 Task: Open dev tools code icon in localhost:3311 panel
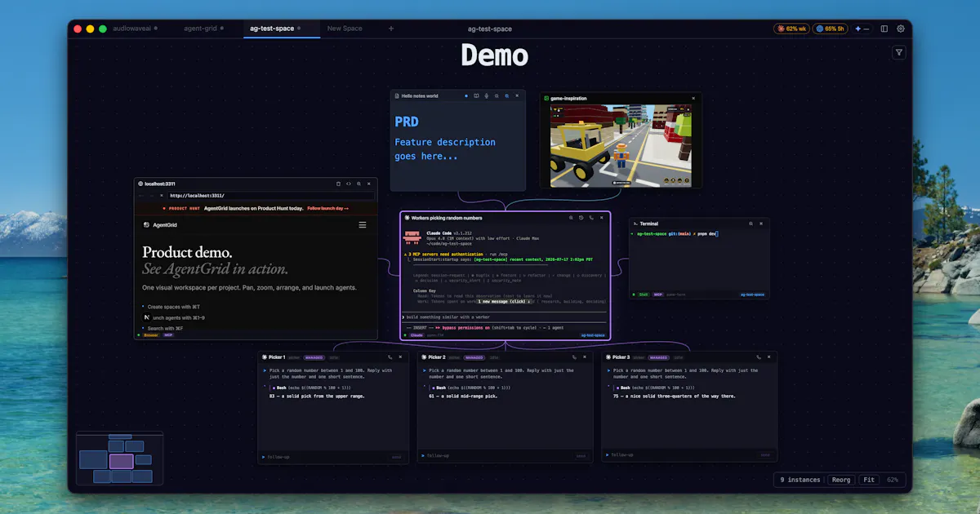tap(349, 184)
